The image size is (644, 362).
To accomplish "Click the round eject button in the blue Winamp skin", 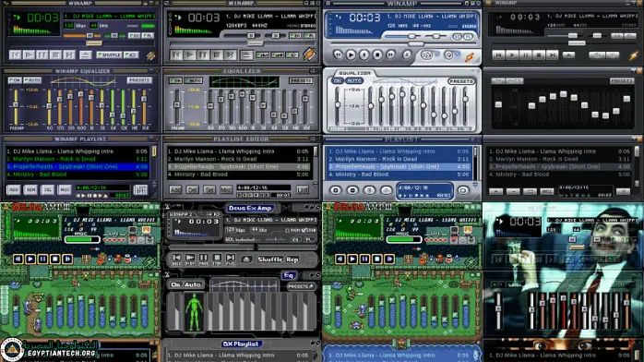I will (x=407, y=54).
